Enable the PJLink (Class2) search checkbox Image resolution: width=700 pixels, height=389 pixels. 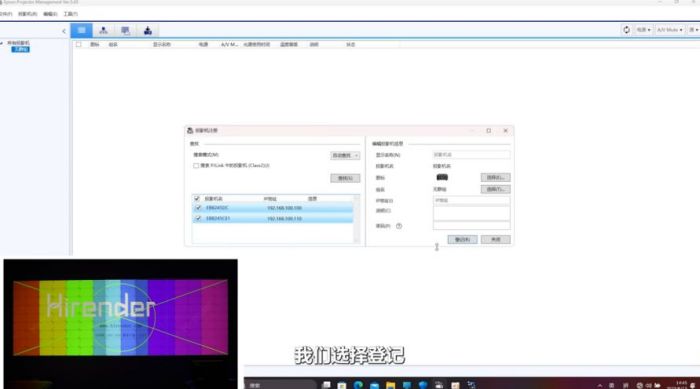click(x=196, y=166)
